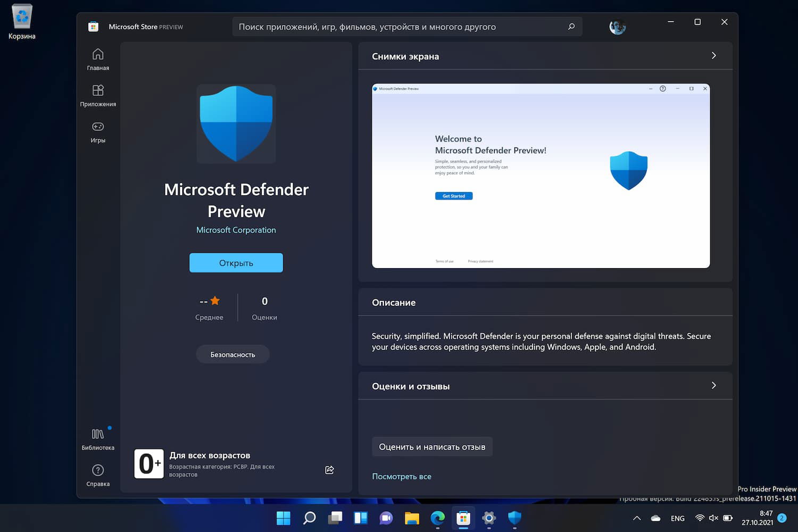The width and height of the screenshot is (798, 532).
Task: Click the Wi-Fi network tray icon
Action: (x=700, y=518)
